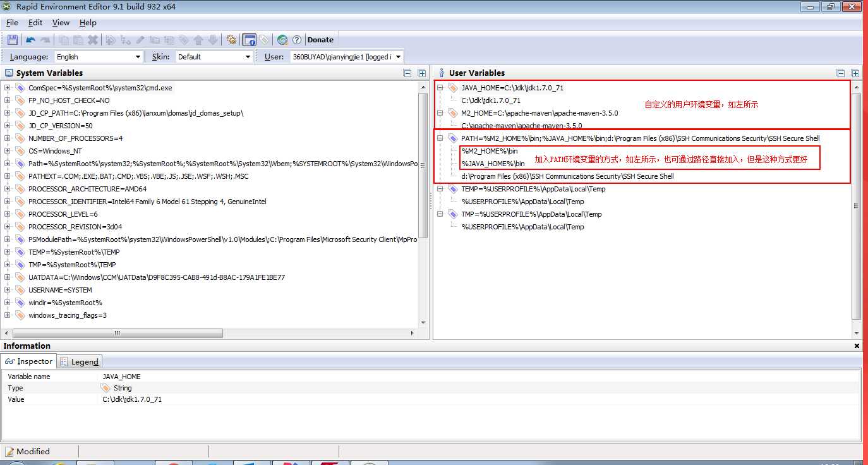Click the Copy toolbar icon
This screenshot has width=868, height=465.
point(64,40)
